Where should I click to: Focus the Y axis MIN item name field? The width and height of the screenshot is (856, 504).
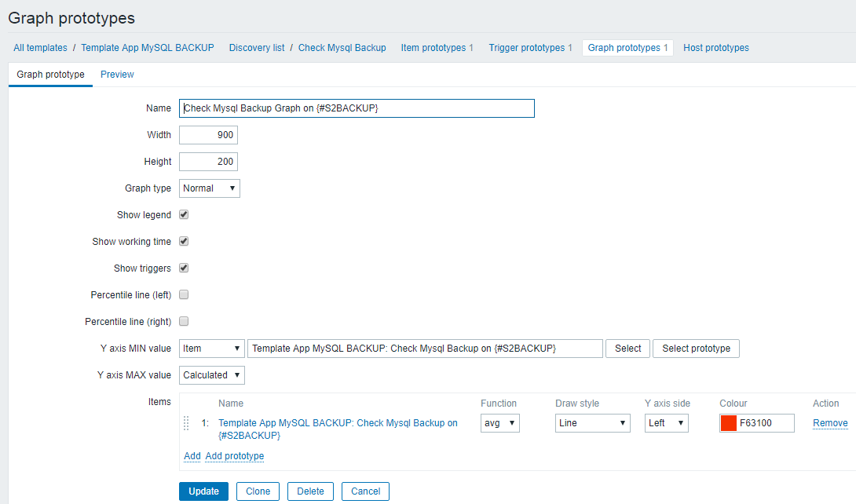point(426,349)
